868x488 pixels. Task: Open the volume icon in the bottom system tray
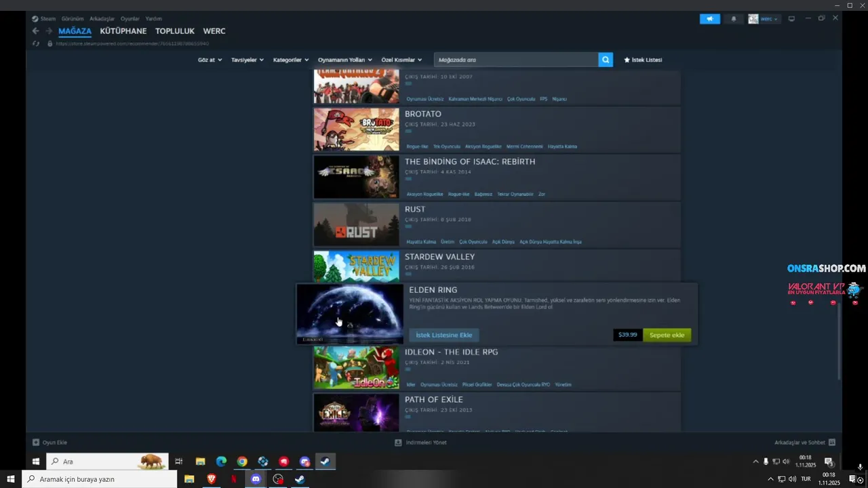click(792, 479)
